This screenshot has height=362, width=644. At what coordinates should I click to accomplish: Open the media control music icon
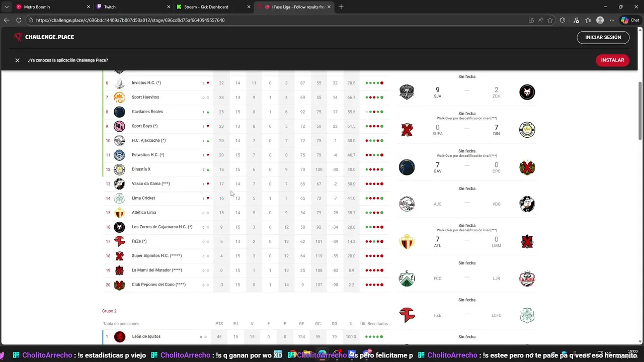[576, 20]
